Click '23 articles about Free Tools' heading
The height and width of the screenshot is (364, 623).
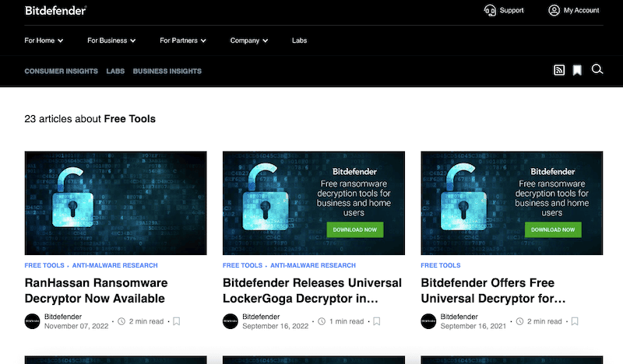pos(90,119)
